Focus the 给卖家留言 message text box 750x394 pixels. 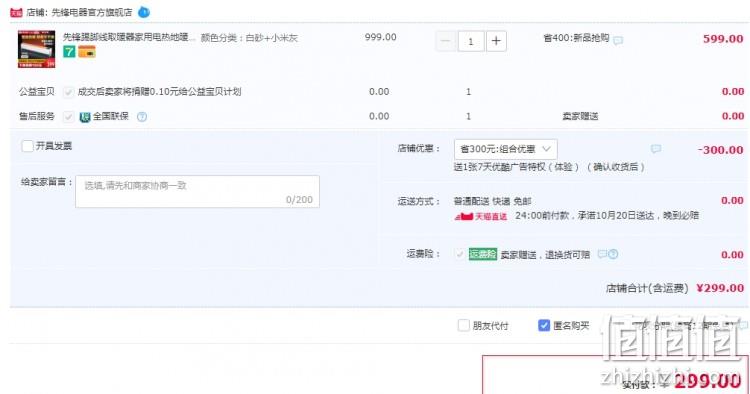point(197,192)
